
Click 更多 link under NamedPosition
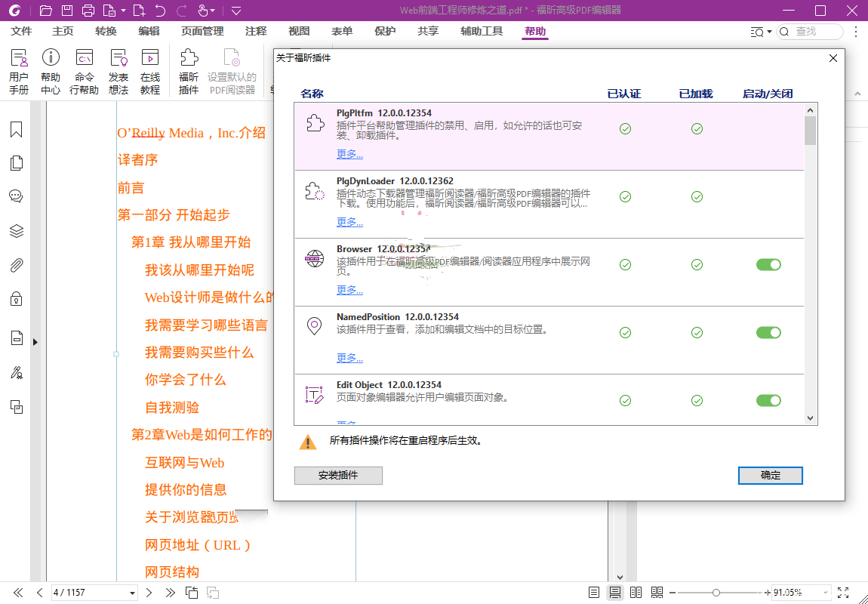coord(350,358)
